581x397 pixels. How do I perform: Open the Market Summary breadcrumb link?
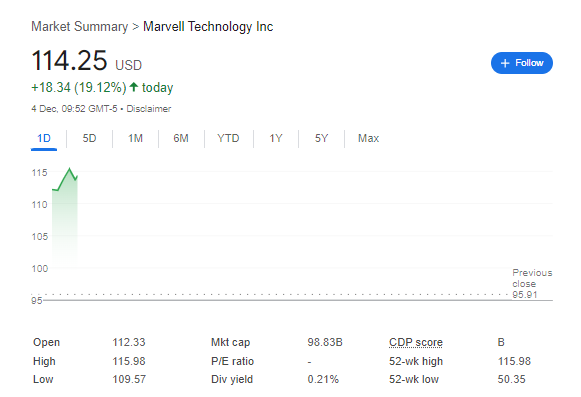coord(79,27)
